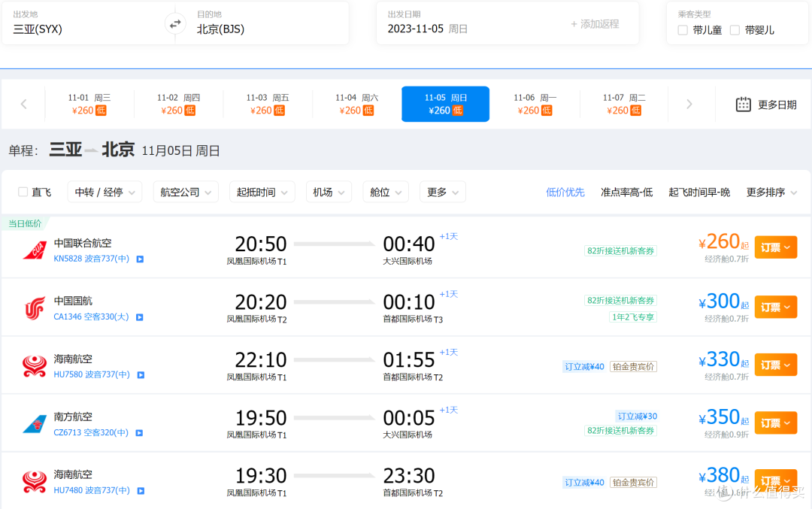
Task: Select the 11-03 周五 date tab
Action: pos(267,104)
